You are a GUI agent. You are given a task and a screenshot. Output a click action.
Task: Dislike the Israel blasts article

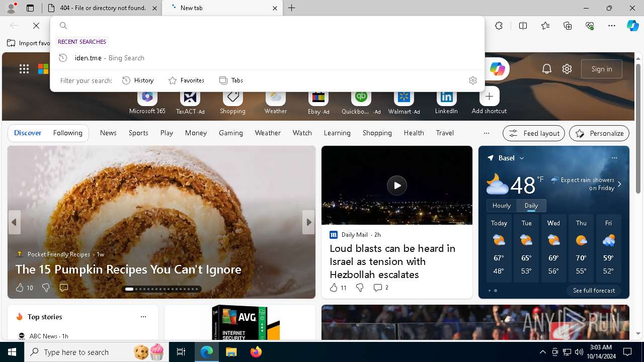click(360, 288)
